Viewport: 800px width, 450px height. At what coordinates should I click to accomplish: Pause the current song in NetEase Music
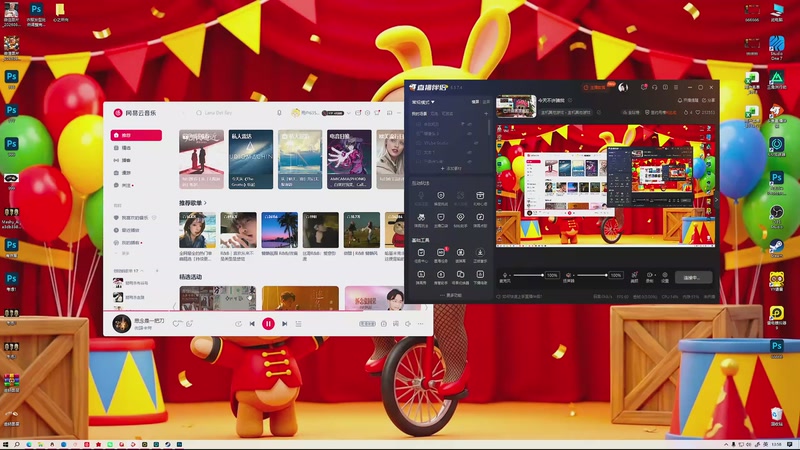tap(268, 324)
